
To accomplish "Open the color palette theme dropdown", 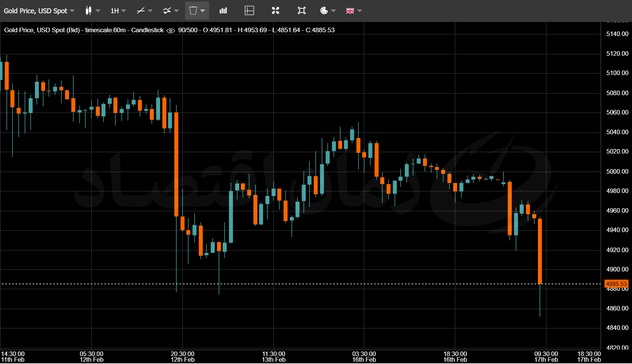I will [328, 11].
